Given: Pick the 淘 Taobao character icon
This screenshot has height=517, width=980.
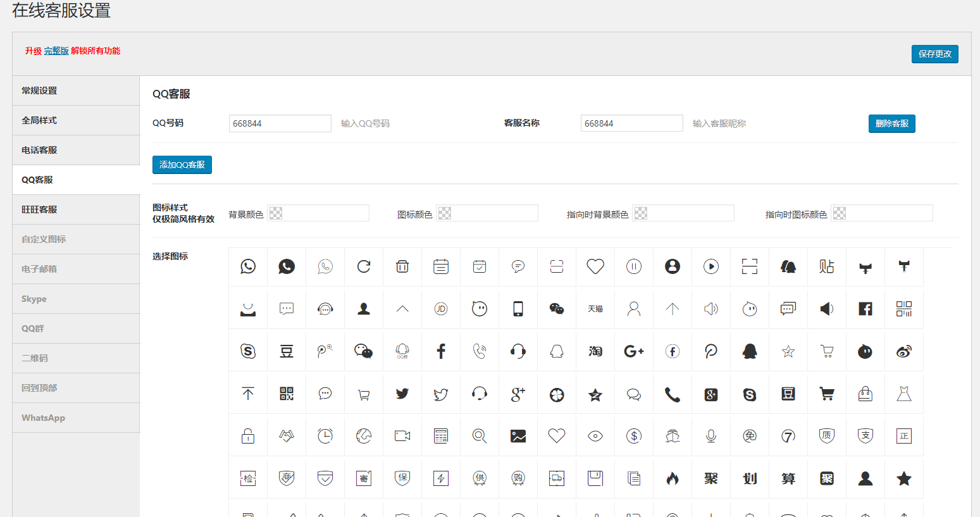Looking at the screenshot, I should click(x=595, y=351).
